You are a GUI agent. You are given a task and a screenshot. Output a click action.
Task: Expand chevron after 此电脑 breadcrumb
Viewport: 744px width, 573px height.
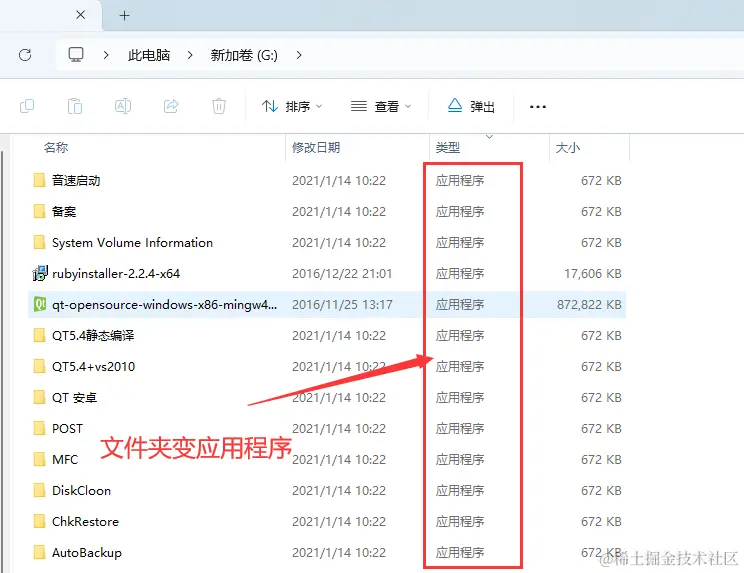[x=190, y=55]
